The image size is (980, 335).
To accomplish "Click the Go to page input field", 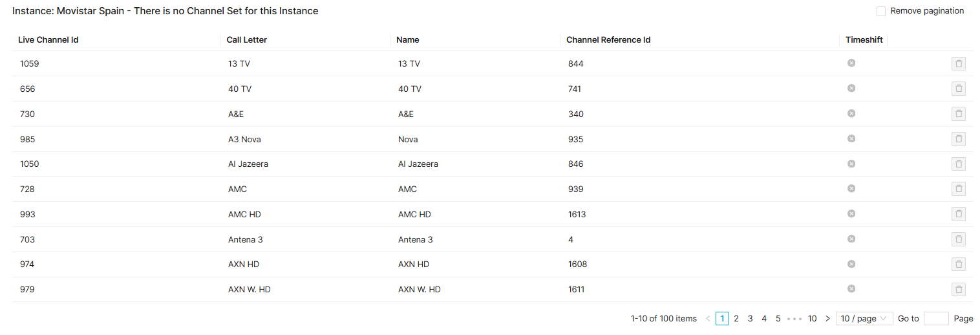I will pyautogui.click(x=936, y=318).
